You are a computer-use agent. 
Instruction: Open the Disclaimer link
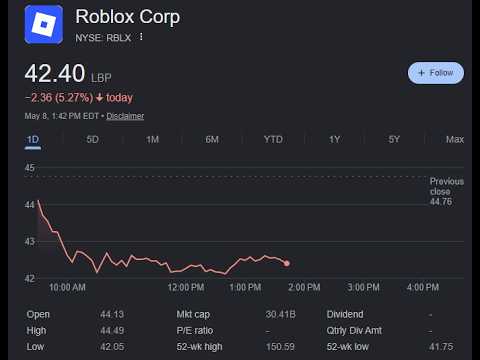(x=125, y=116)
